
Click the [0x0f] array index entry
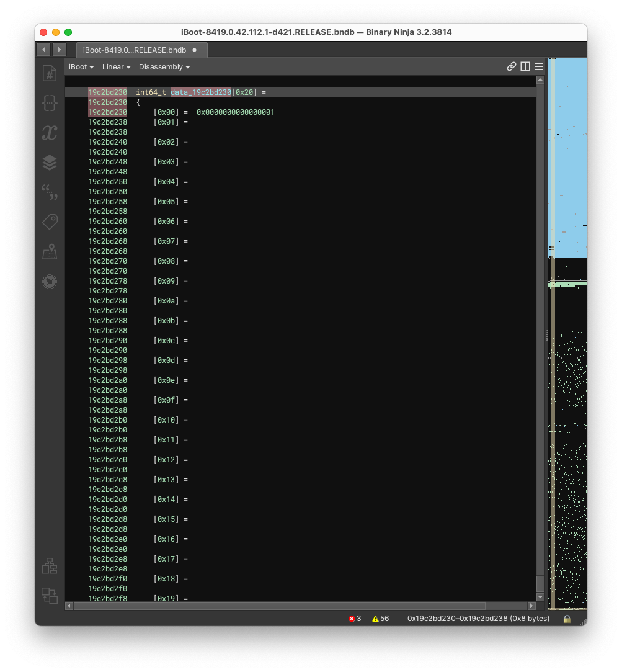click(166, 400)
